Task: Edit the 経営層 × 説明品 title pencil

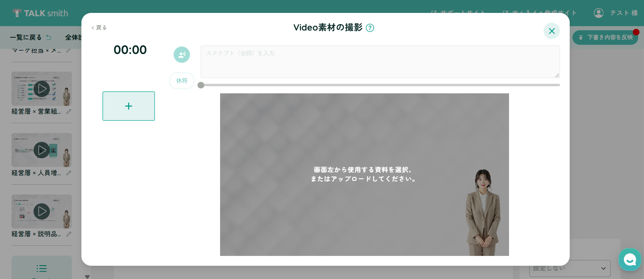Action: point(69,234)
